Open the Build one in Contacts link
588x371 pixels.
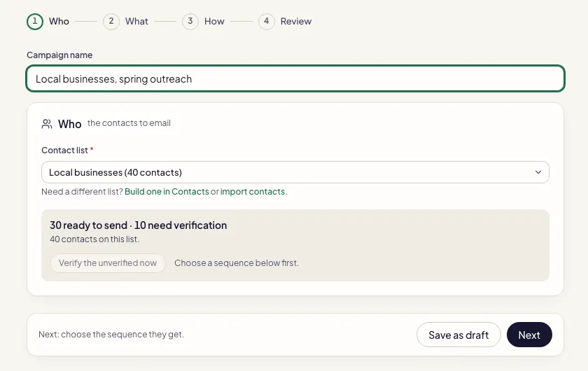pyautogui.click(x=167, y=192)
